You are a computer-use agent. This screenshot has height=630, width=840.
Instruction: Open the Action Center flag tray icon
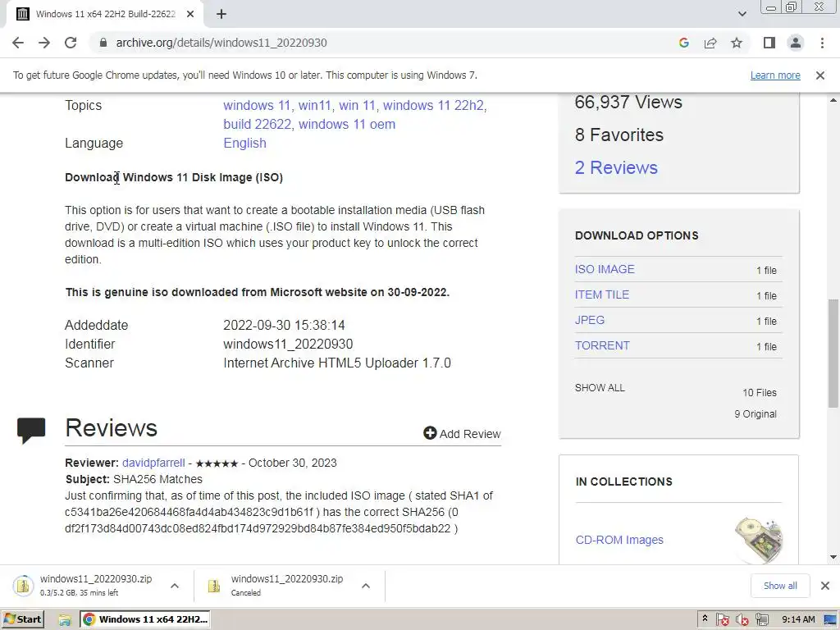[x=722, y=620]
